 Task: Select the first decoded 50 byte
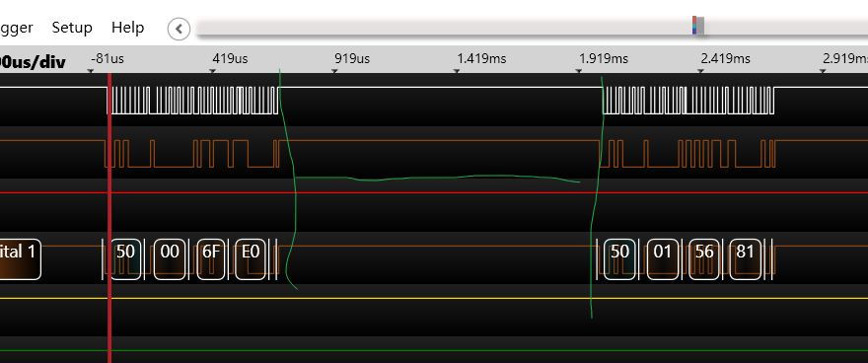(x=126, y=259)
